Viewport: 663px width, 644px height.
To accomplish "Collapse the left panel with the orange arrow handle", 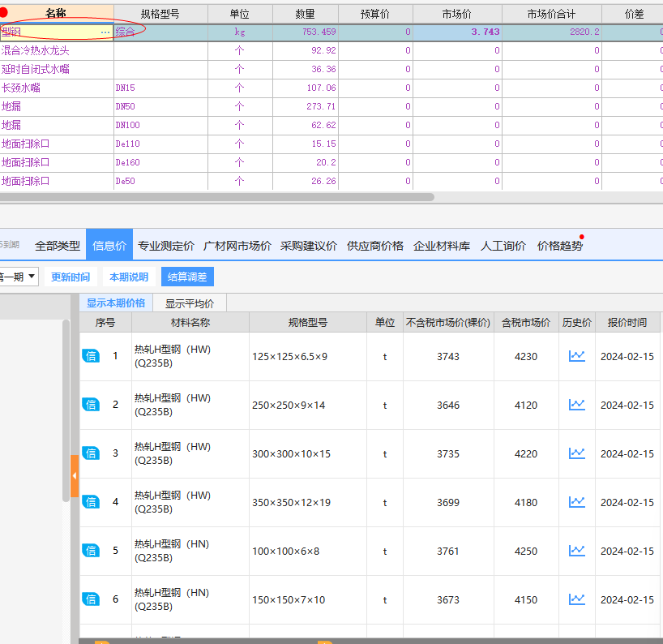I will point(75,476).
